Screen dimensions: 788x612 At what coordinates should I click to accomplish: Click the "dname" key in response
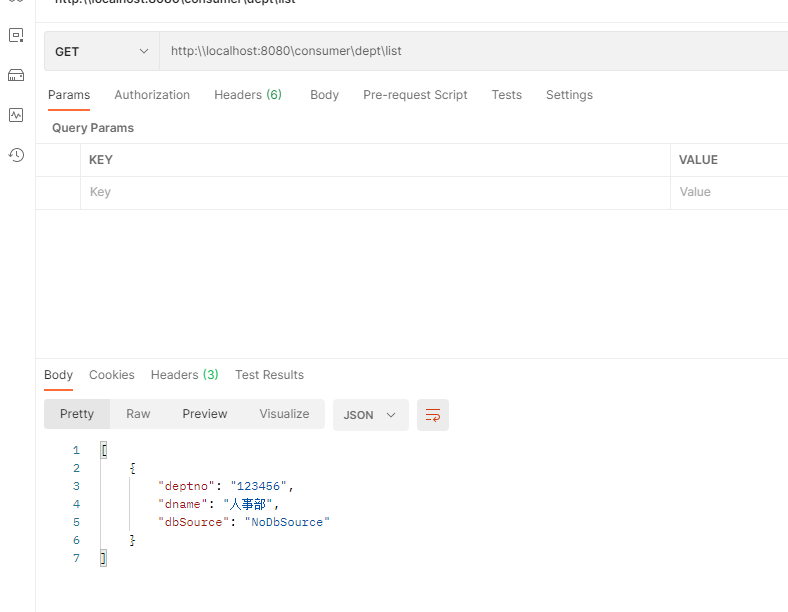[x=183, y=504]
